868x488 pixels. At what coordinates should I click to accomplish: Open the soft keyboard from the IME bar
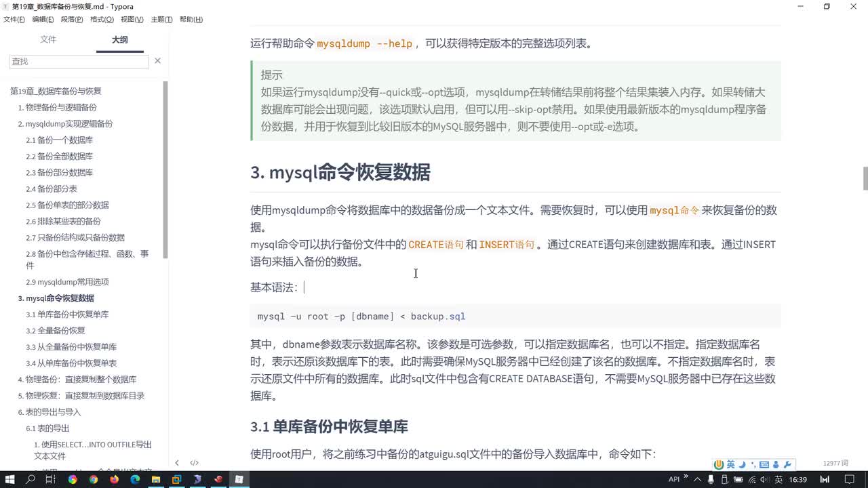click(764, 464)
